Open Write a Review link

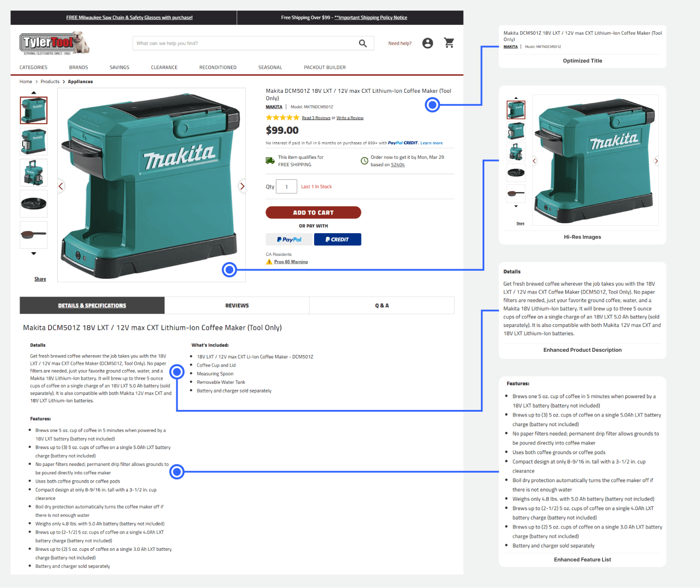(x=350, y=118)
